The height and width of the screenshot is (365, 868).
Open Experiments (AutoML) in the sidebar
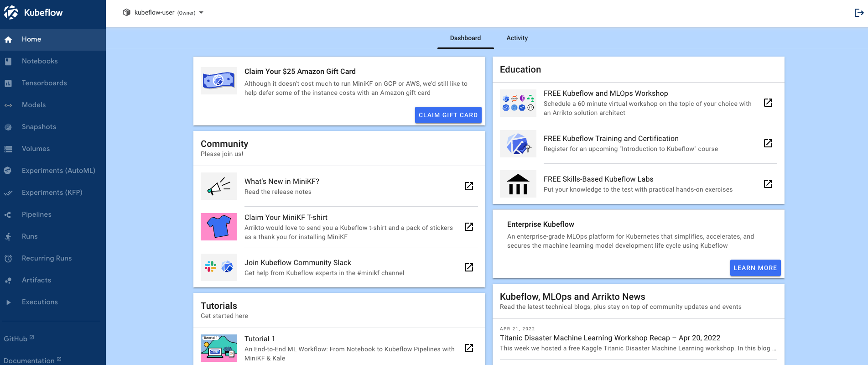[58, 171]
